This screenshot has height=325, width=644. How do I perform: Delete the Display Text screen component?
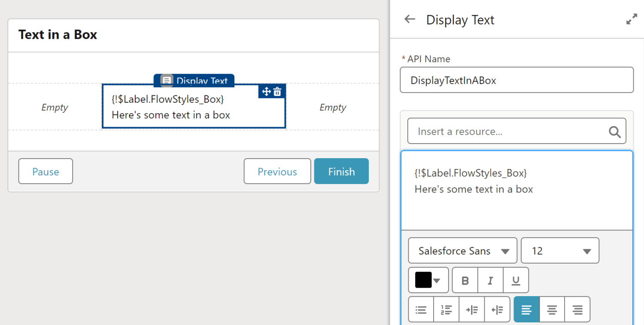[x=277, y=92]
